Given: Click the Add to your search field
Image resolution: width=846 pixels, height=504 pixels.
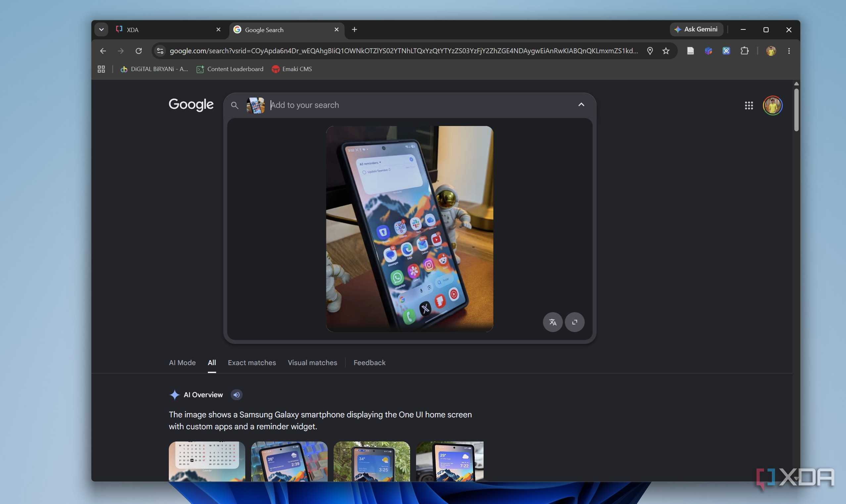Looking at the screenshot, I should pyautogui.click(x=420, y=105).
